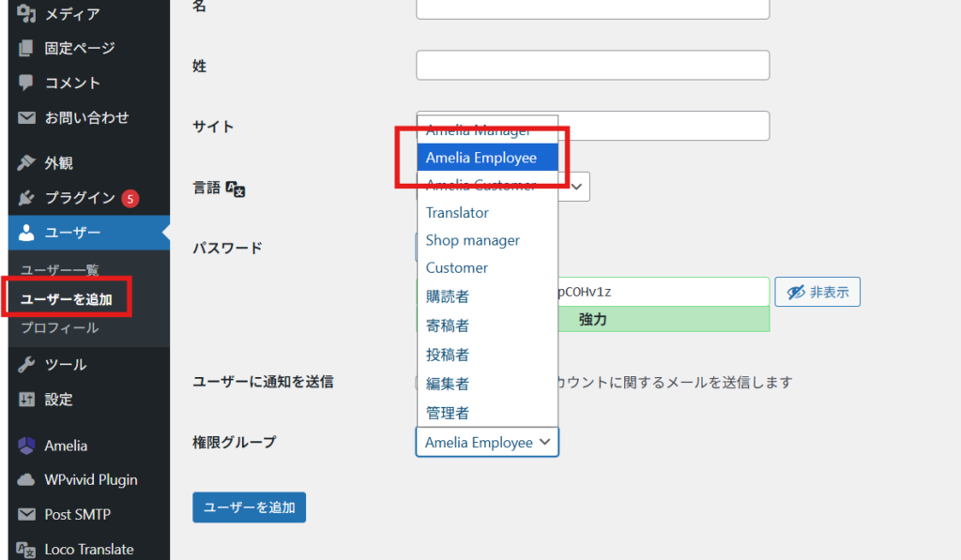Click the Media icon in sidebar
Screen dimensions: 961x560
26,14
